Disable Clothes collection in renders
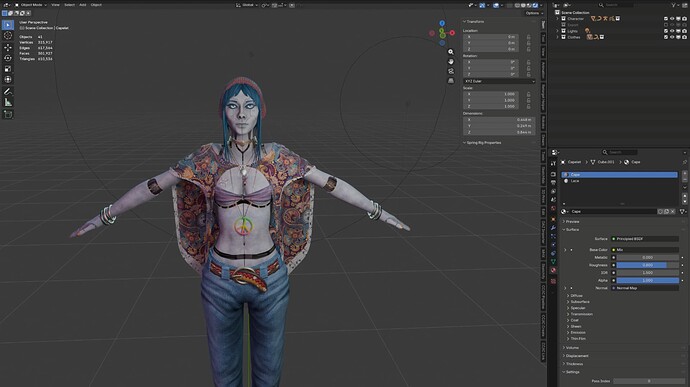Viewport: 690px width, 387px height. 684,37
